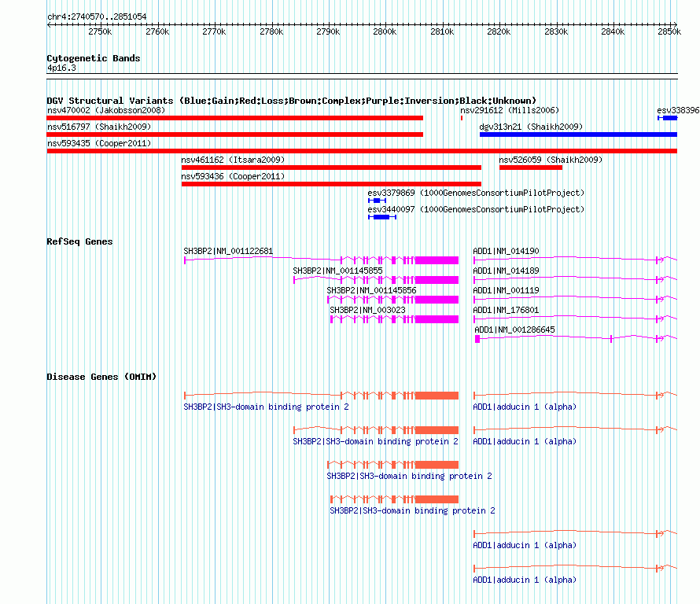
Task: Select the SH3BP2|NM_003023 transcript
Action: [395, 319]
